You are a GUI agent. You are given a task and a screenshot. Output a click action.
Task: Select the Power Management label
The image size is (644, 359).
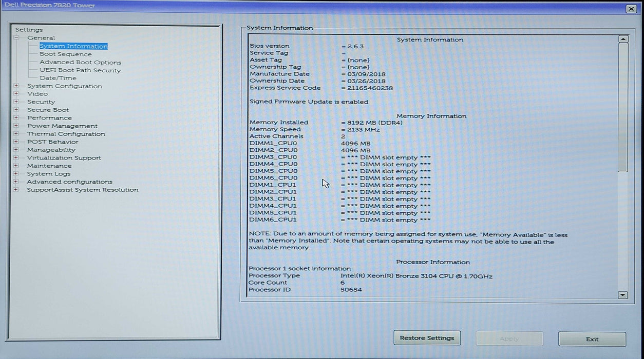tap(62, 126)
